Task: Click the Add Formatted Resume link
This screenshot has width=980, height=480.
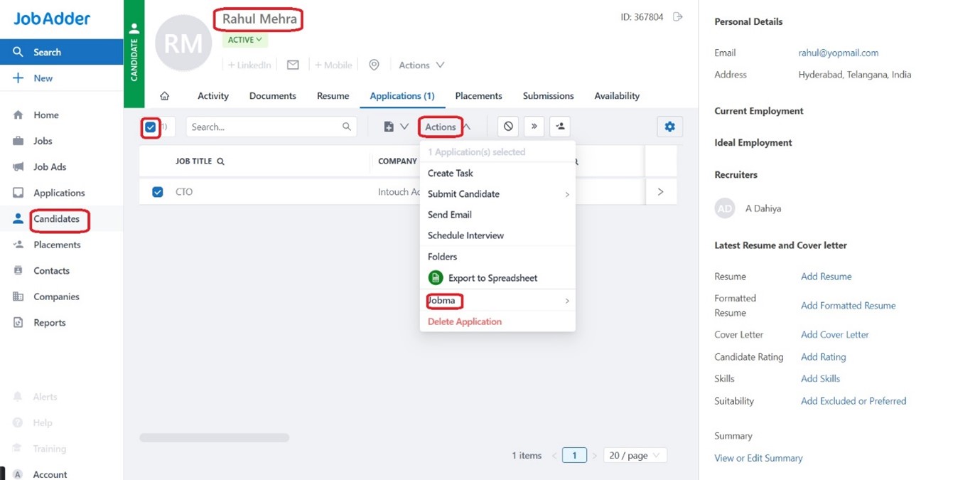Action: coord(848,306)
